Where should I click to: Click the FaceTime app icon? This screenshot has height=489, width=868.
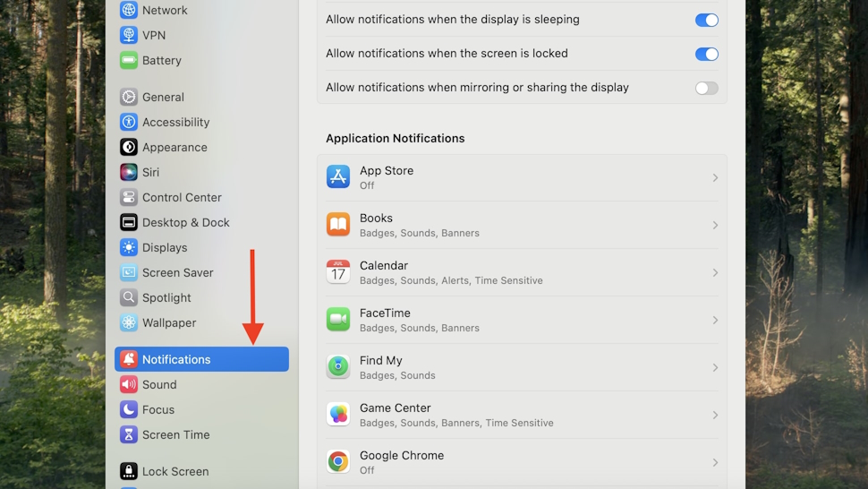[x=337, y=319]
